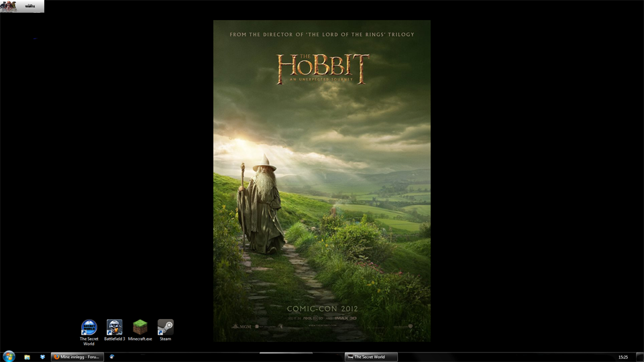Click the Dropbox icon on the taskbar
This screenshot has height=362, width=644.
(42, 357)
